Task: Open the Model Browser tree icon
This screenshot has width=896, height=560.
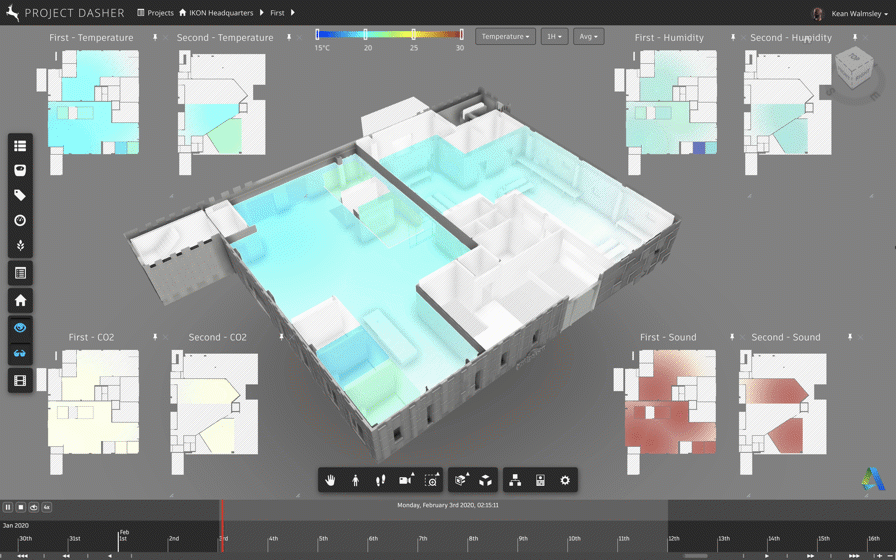Action: (x=515, y=481)
